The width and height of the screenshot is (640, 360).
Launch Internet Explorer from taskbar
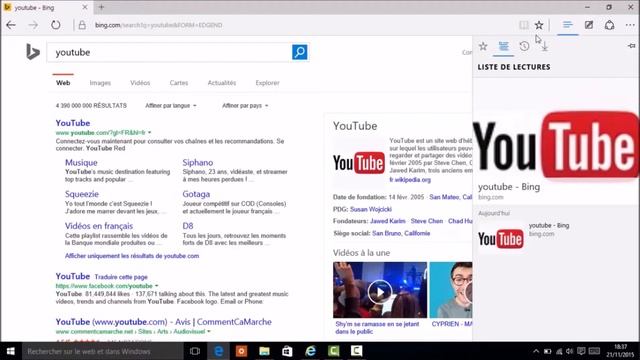(310, 351)
